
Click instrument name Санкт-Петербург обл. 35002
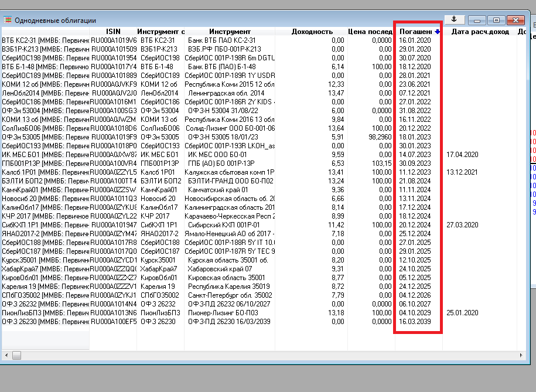pyautogui.click(x=230, y=295)
